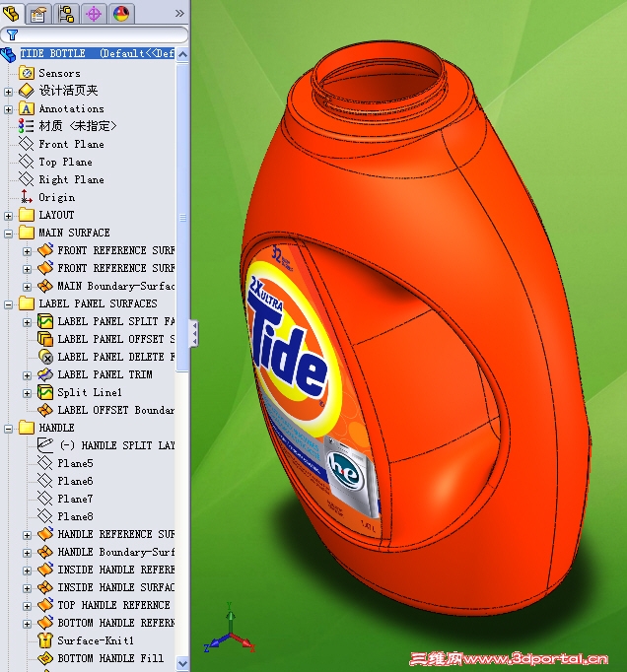627x672 pixels.
Task: Click the feature tree scrollbar thumb
Action: pyautogui.click(x=182, y=218)
